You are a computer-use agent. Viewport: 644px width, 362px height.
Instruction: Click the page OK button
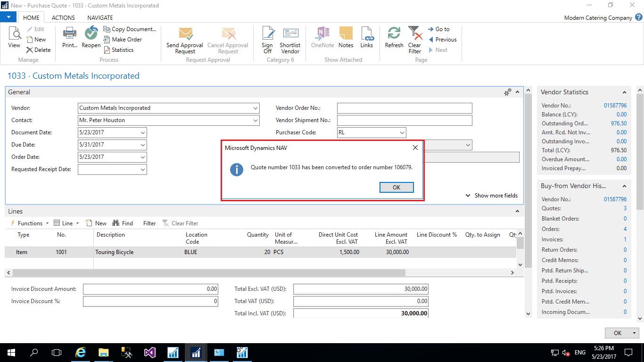[x=618, y=333]
